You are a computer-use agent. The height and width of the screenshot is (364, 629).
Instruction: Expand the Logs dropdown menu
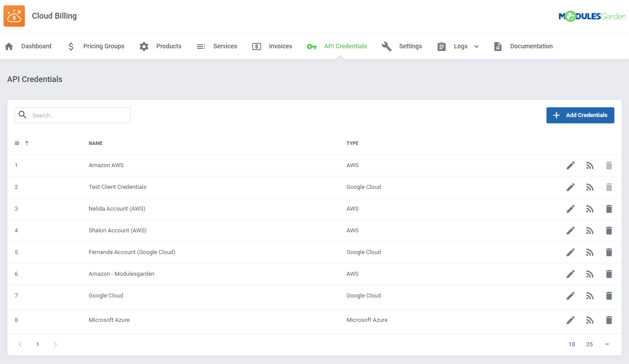[x=476, y=47]
